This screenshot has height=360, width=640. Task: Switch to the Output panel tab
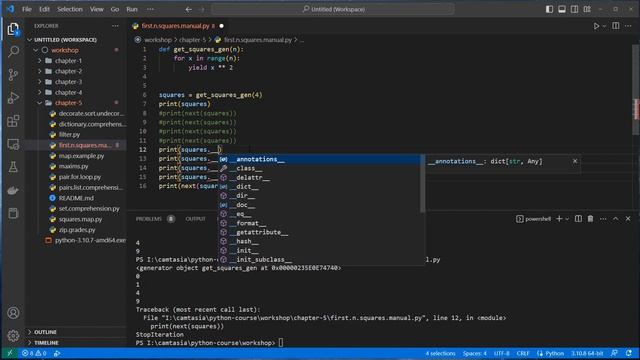(196, 219)
